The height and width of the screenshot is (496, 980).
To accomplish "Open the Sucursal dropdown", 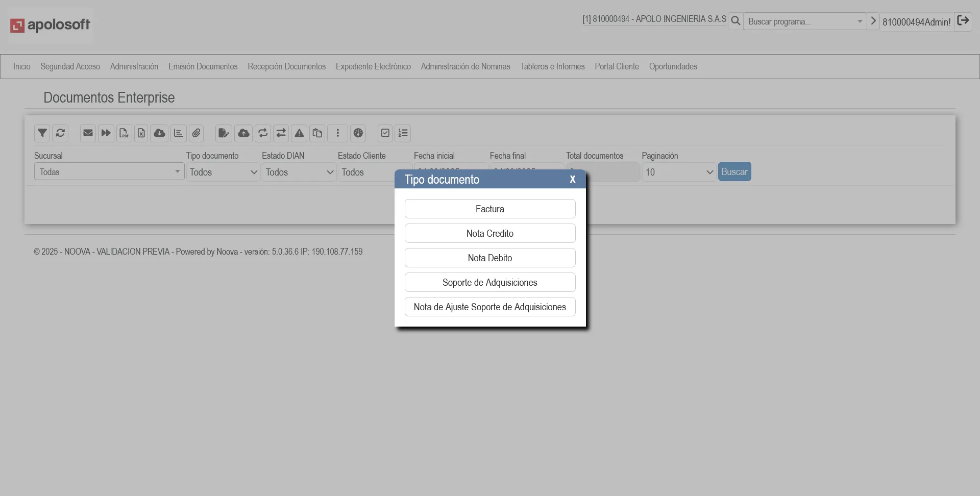I will (109, 172).
